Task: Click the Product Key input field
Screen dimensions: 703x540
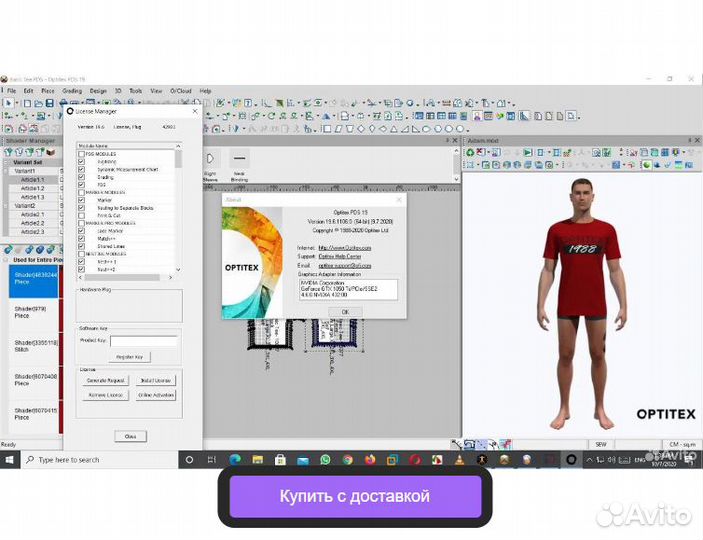Action: tap(143, 341)
